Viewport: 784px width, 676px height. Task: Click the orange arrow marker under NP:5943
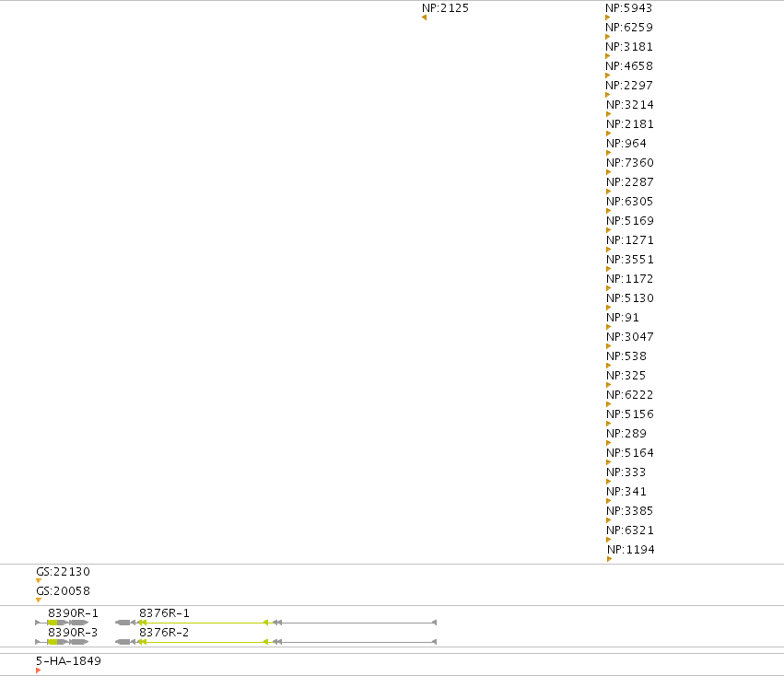click(x=608, y=17)
